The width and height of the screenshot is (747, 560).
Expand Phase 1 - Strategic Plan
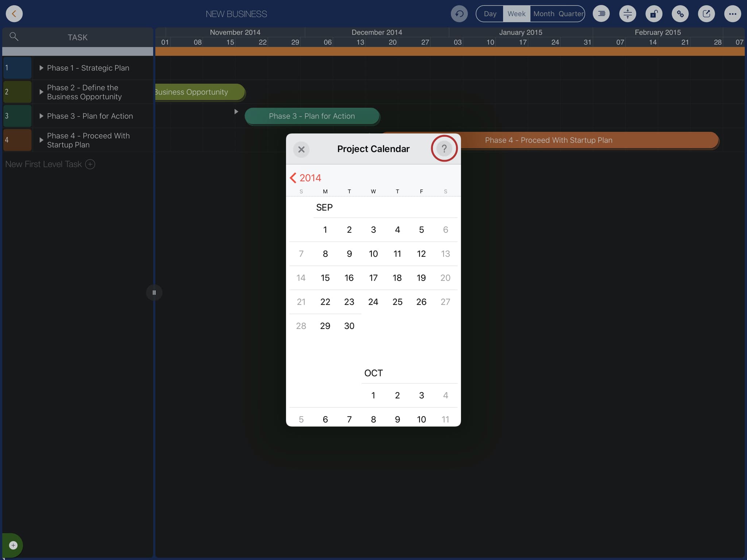click(41, 68)
